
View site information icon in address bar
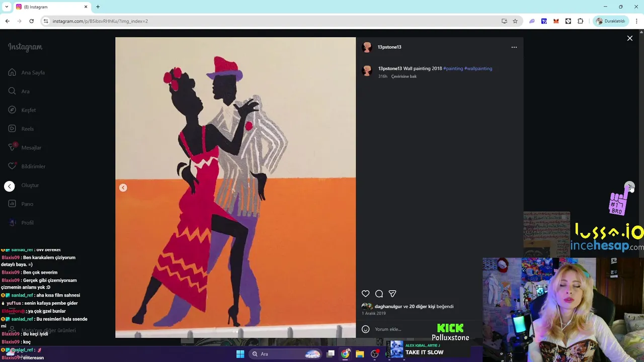coord(46,21)
